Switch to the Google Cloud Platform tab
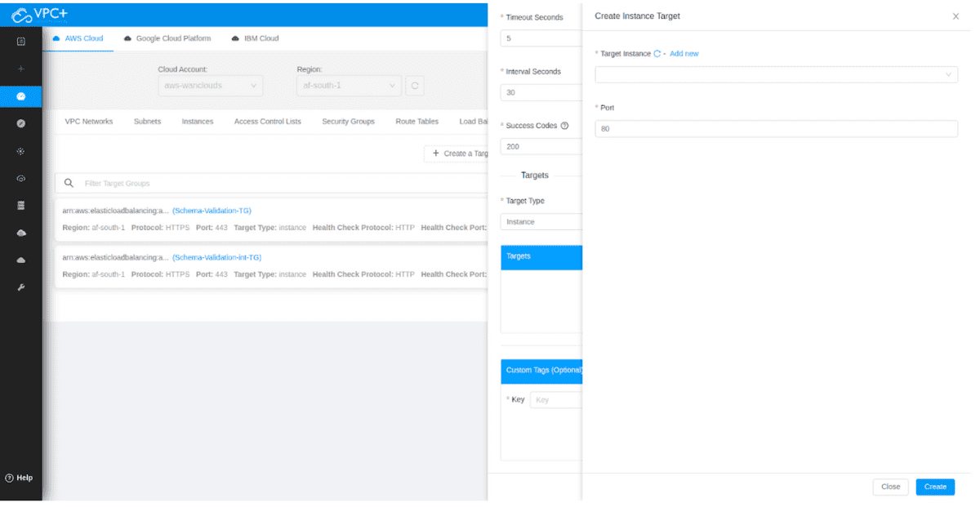 tap(167, 38)
